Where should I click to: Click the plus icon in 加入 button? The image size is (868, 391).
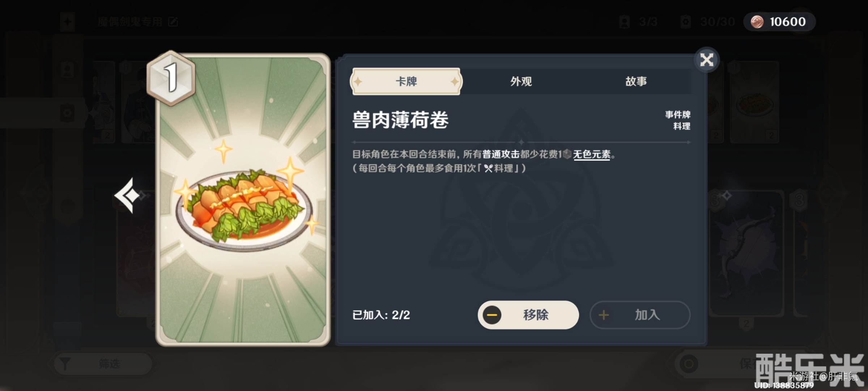pyautogui.click(x=603, y=315)
